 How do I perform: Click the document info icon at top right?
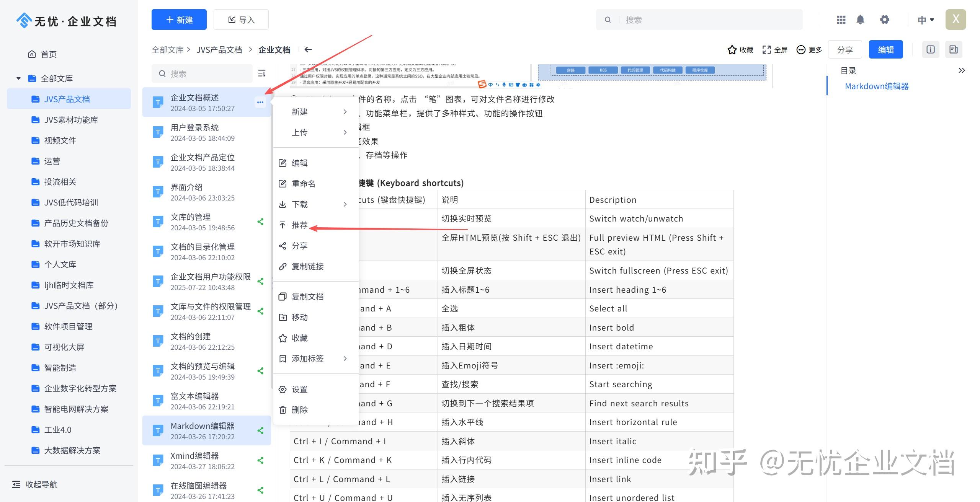point(930,49)
